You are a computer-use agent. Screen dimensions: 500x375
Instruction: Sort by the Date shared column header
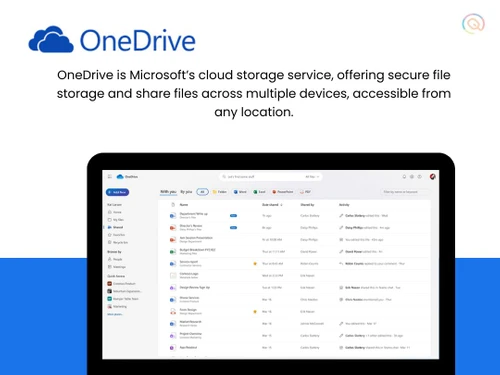pyautogui.click(x=272, y=205)
